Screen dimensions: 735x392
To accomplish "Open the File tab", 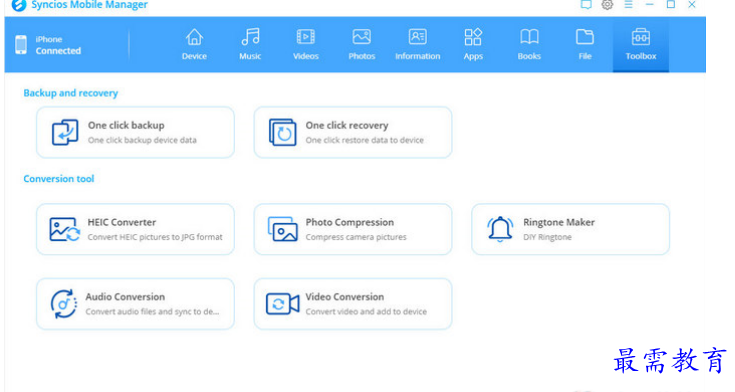I will click(x=585, y=44).
